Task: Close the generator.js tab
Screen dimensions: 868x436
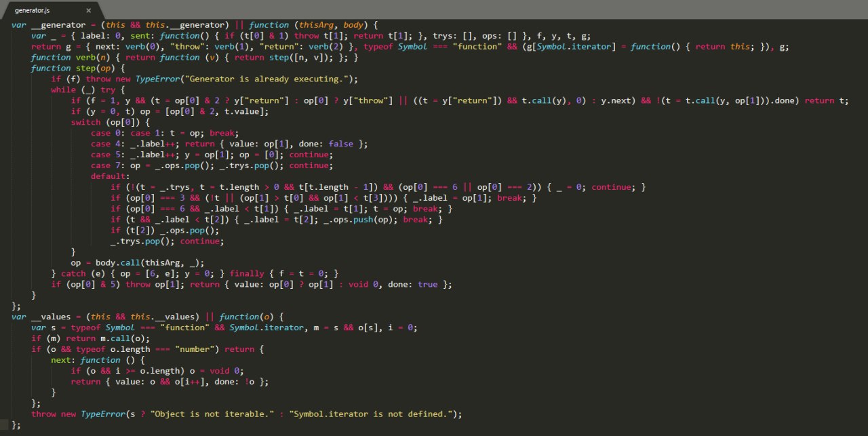Action: [89, 11]
